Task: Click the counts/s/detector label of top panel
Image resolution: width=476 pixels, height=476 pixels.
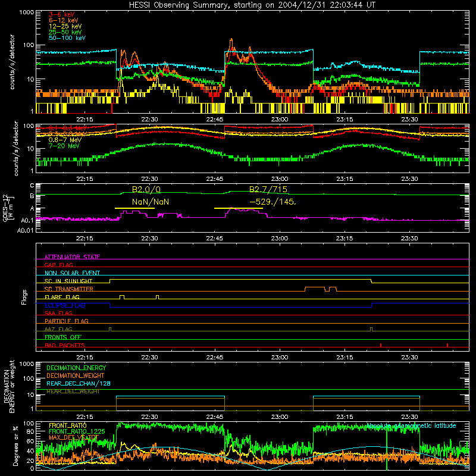Action: pos(12,62)
